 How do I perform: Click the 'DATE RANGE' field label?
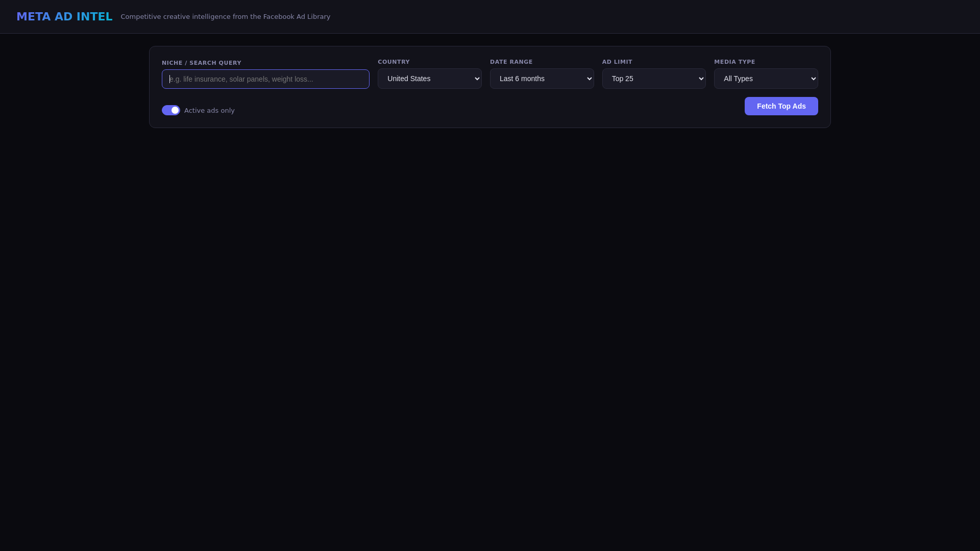tap(511, 62)
